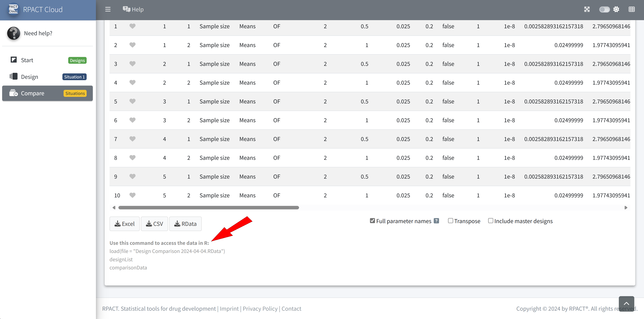The height and width of the screenshot is (319, 644).
Task: Download the table as Excel
Action: point(124,224)
